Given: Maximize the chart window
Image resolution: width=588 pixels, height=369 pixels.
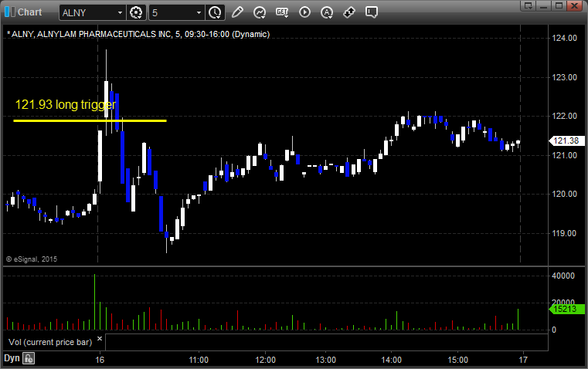Looking at the screenshot, I should pyautogui.click(x=559, y=5).
